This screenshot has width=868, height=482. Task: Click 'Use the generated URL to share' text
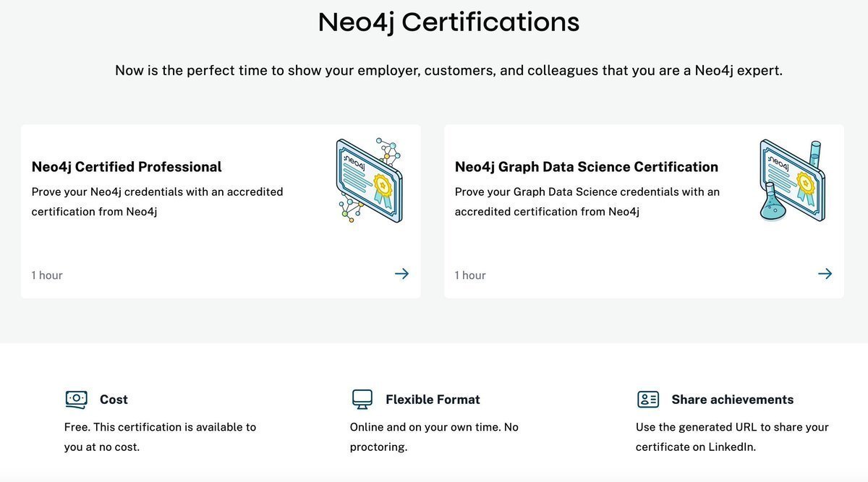tap(732, 437)
